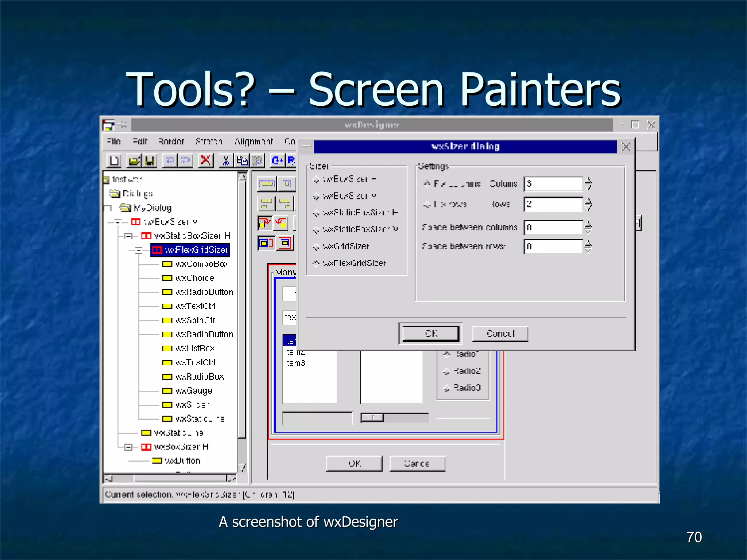
Task: Click the Save floppy disk icon
Action: point(150,160)
